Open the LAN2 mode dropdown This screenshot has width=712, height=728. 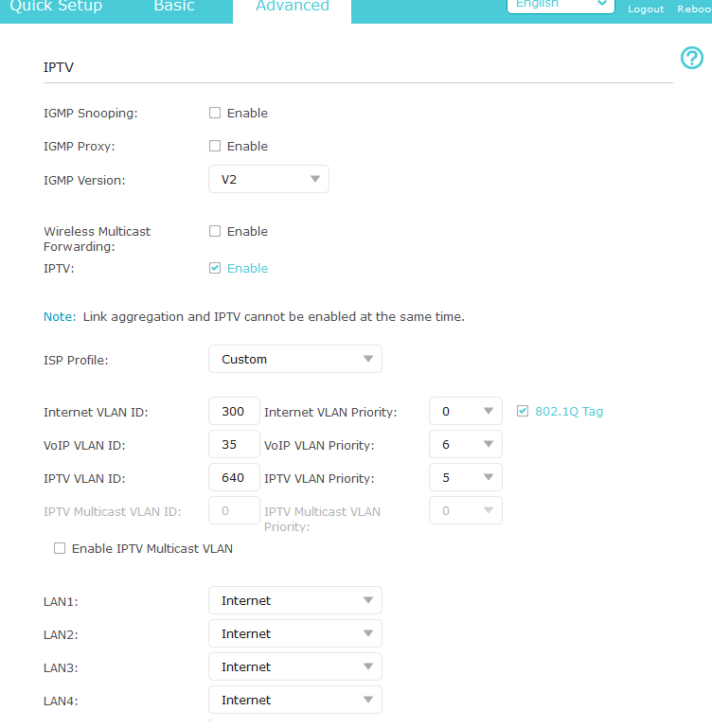point(295,633)
